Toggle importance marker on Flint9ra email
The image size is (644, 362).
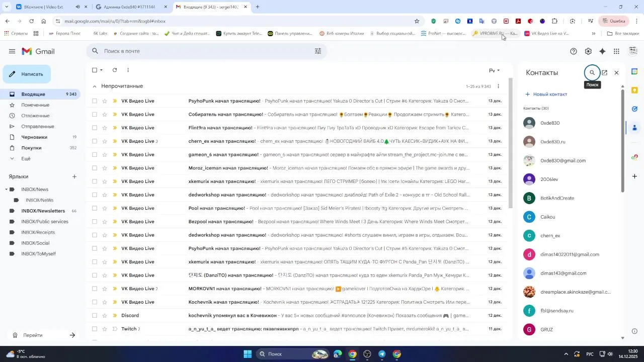tap(115, 128)
